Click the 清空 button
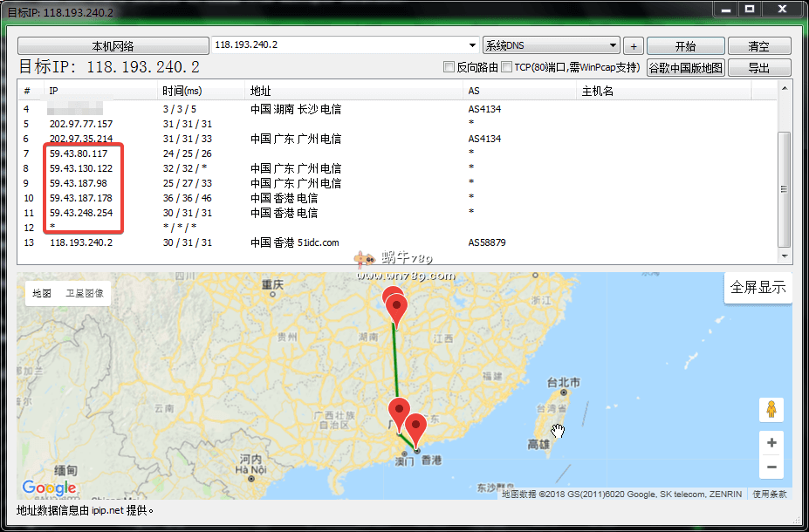The height and width of the screenshot is (532, 809). (758, 46)
